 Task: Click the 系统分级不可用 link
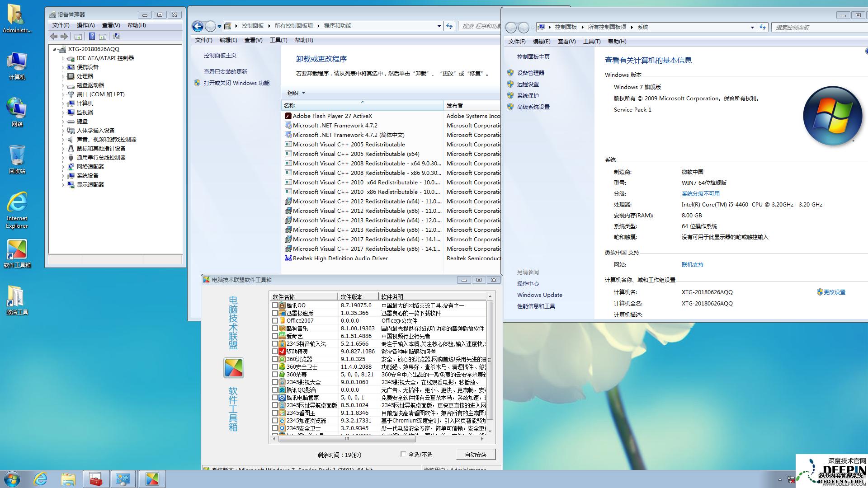click(700, 194)
